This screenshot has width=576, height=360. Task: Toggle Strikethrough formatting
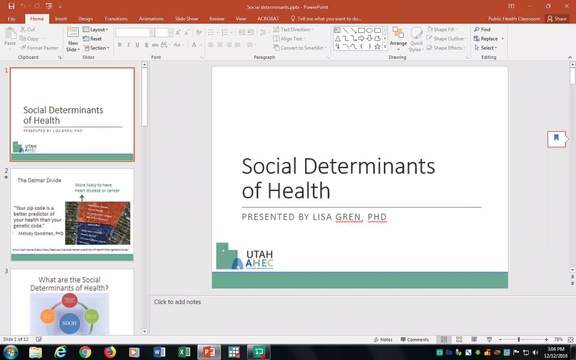[x=155, y=45]
